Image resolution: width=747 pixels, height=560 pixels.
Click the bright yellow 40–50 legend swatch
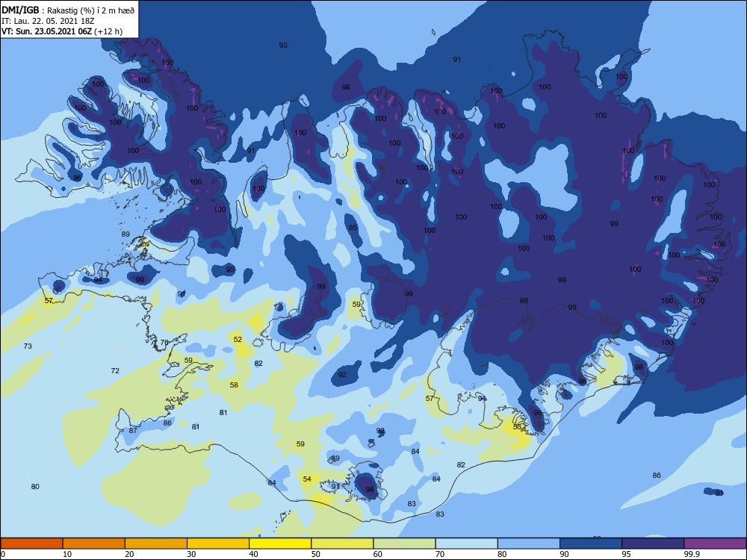coord(280,544)
